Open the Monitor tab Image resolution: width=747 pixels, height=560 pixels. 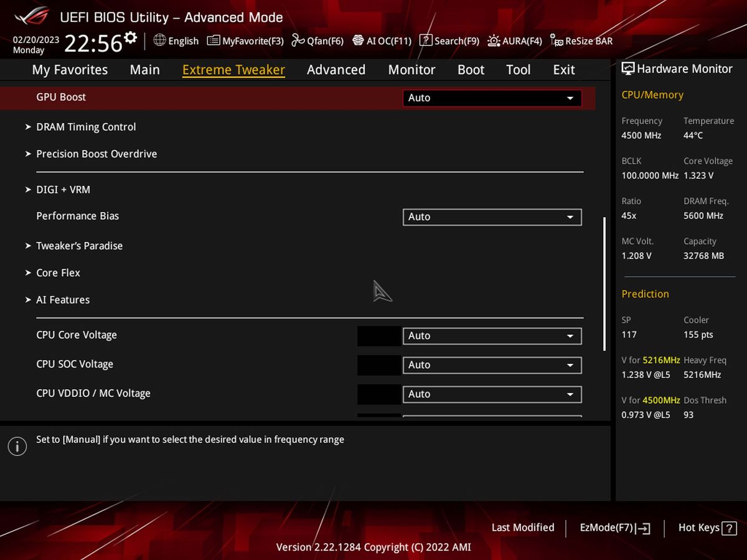tap(411, 70)
